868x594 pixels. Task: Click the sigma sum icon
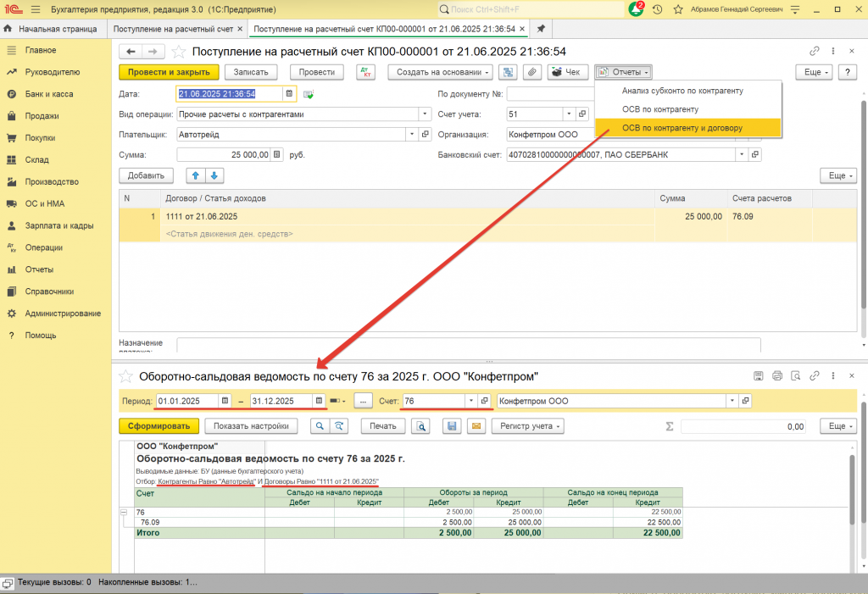point(670,426)
